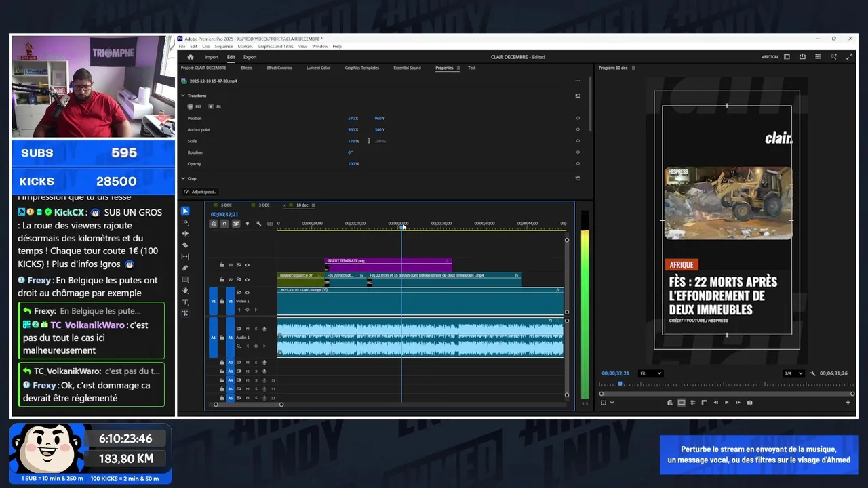This screenshot has height=488, width=868.
Task: Click the Add Marker icon in timeline
Action: [247, 224]
